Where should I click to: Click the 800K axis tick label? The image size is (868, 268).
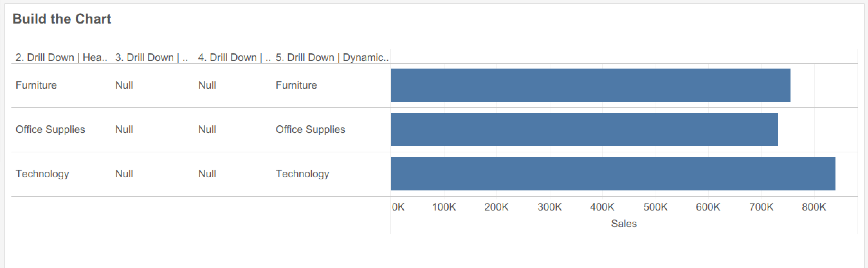click(814, 207)
